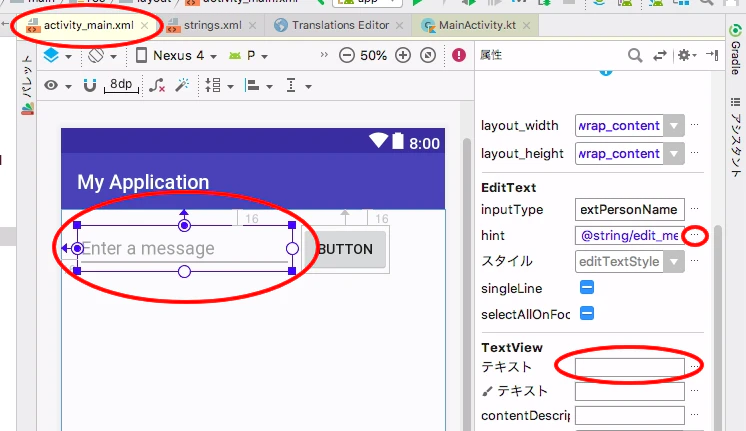Open the Translations Editor tab
The image size is (746, 431).
pyautogui.click(x=340, y=25)
